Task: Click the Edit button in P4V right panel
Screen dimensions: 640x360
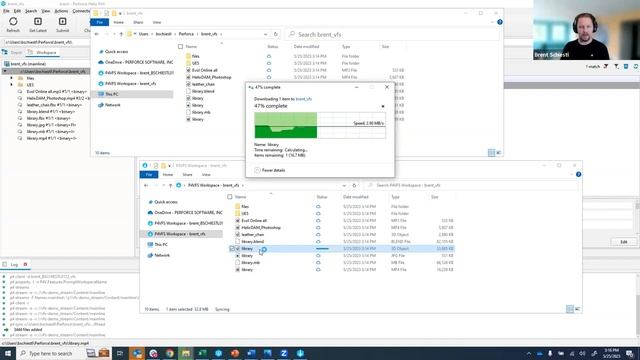Action: point(624,242)
